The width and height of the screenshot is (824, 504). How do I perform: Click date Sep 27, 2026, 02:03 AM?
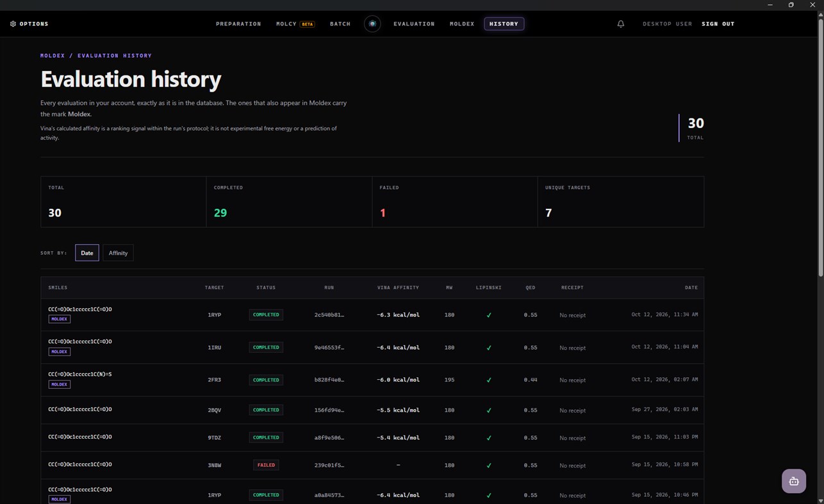[664, 409]
